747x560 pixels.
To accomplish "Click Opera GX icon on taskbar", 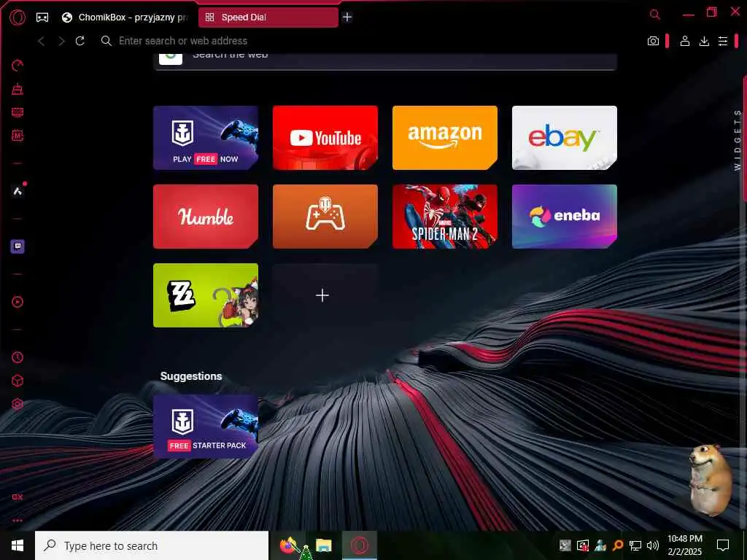I will click(x=360, y=545).
